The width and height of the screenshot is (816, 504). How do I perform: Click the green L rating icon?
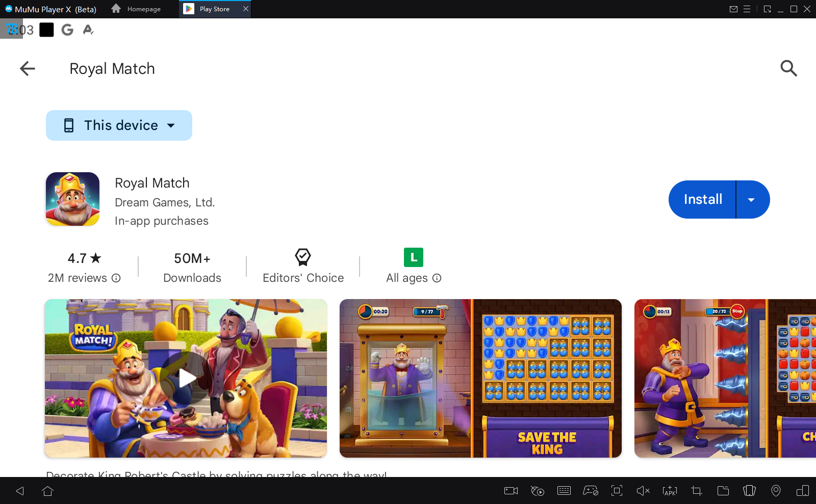point(414,257)
